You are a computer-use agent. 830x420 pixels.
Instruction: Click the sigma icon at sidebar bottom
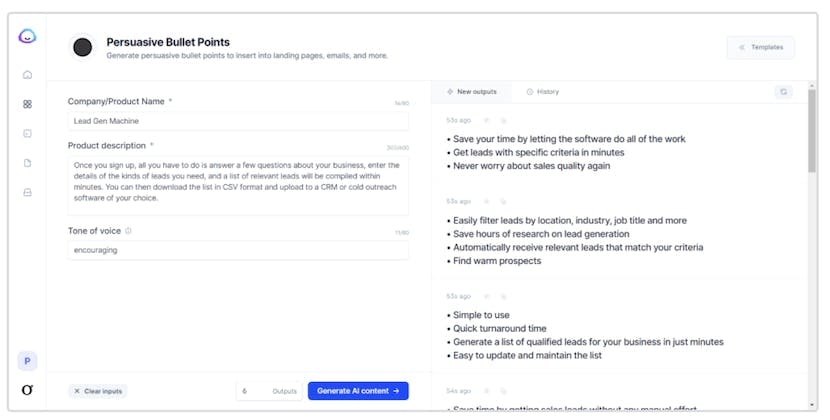click(x=27, y=390)
